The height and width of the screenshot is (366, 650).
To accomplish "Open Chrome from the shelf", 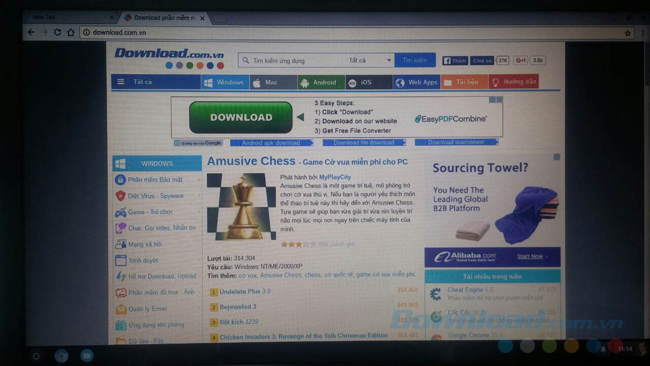I will [61, 356].
